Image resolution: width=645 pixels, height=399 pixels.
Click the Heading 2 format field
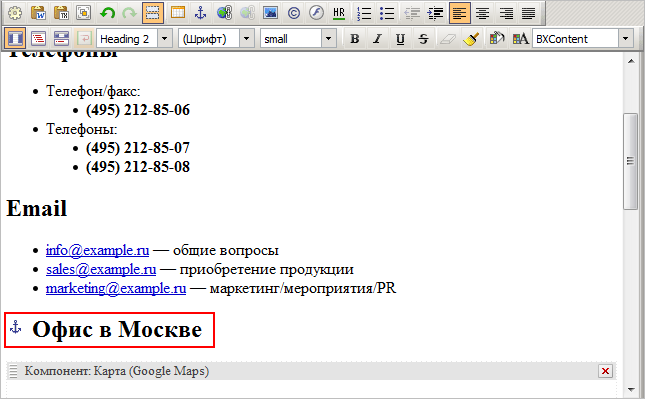point(127,39)
